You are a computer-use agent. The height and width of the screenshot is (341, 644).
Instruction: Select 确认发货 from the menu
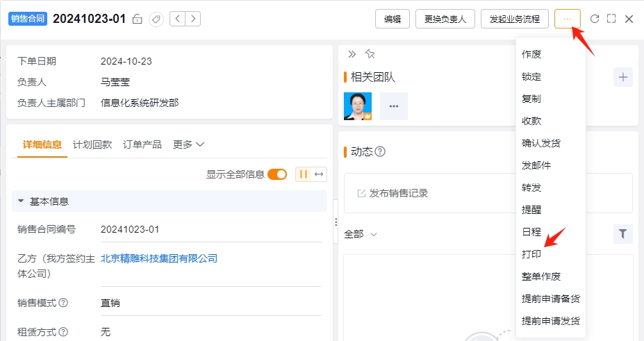coord(551,143)
